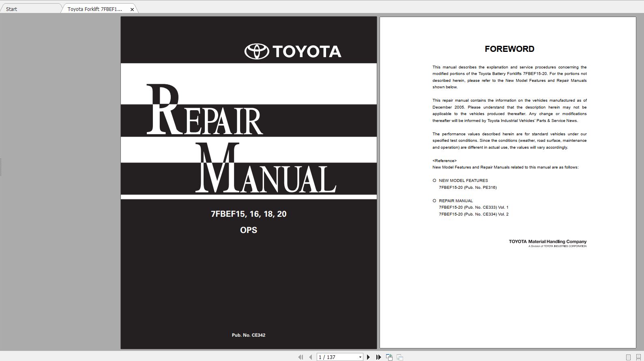Image resolution: width=644 pixels, height=361 pixels.
Task: Click the line ending CE333) Vol. 1
Action: click(x=474, y=207)
